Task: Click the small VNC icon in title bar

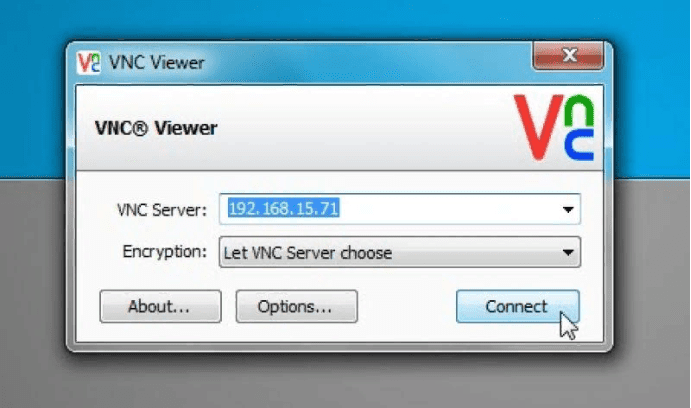Action: click(89, 63)
